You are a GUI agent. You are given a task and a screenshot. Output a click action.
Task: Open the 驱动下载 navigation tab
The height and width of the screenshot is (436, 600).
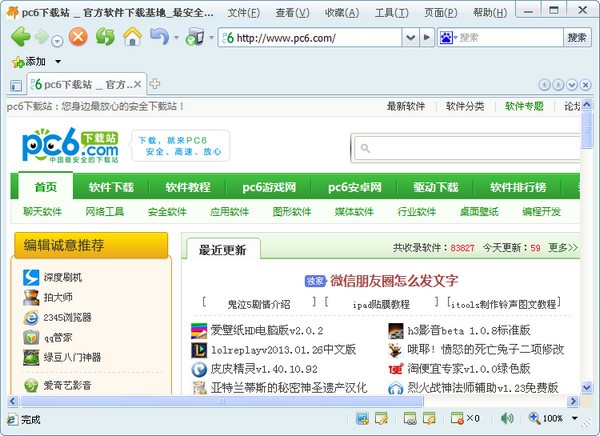pyautogui.click(x=435, y=187)
